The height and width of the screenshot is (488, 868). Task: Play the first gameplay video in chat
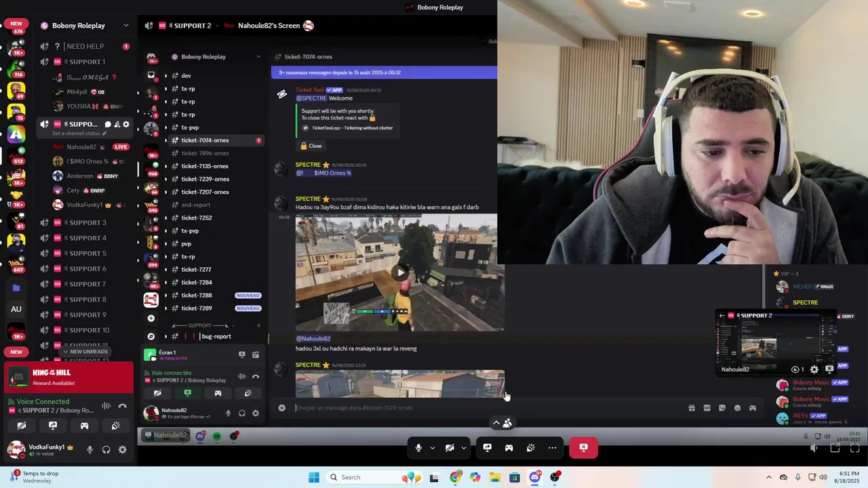400,272
